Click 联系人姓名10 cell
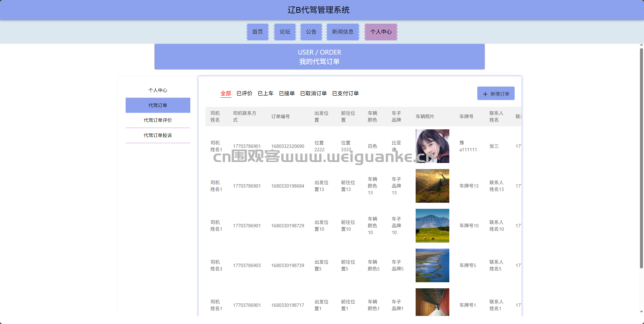This screenshot has width=644, height=324. point(497,226)
